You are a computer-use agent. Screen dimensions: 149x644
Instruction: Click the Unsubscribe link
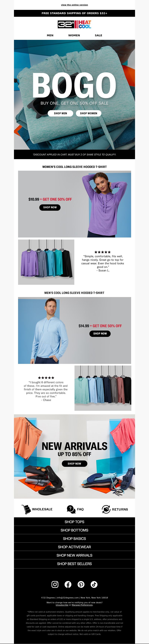point(62,605)
